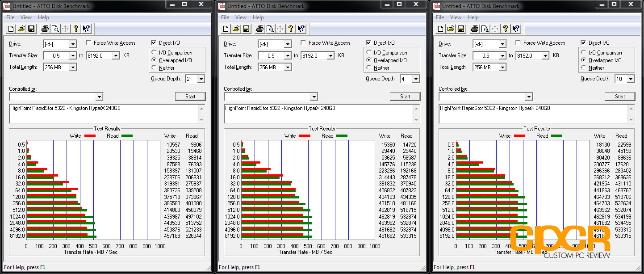The width and height of the screenshot is (644, 274).
Task: Choose Overlapped I/O in Queue Depth 4 window
Action: click(x=369, y=60)
